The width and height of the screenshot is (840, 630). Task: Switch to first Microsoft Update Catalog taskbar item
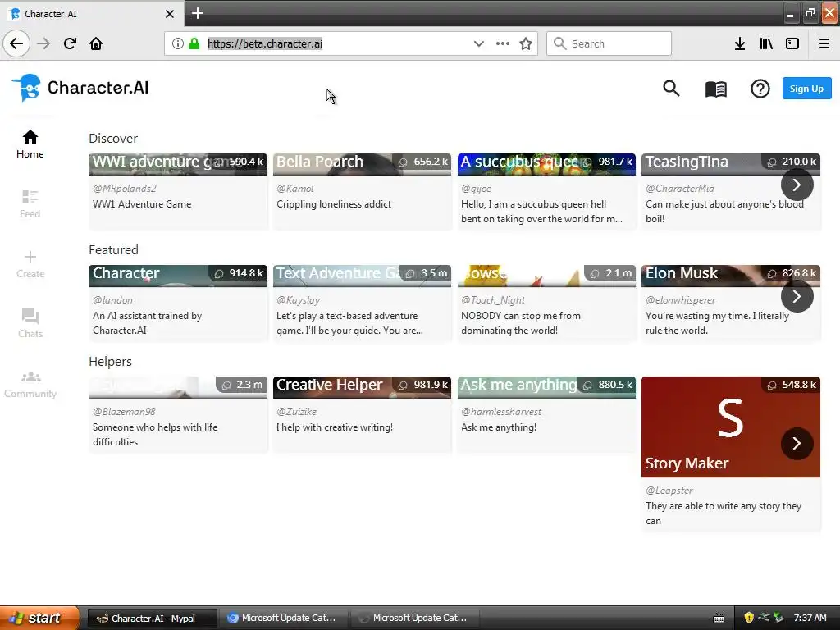(283, 619)
